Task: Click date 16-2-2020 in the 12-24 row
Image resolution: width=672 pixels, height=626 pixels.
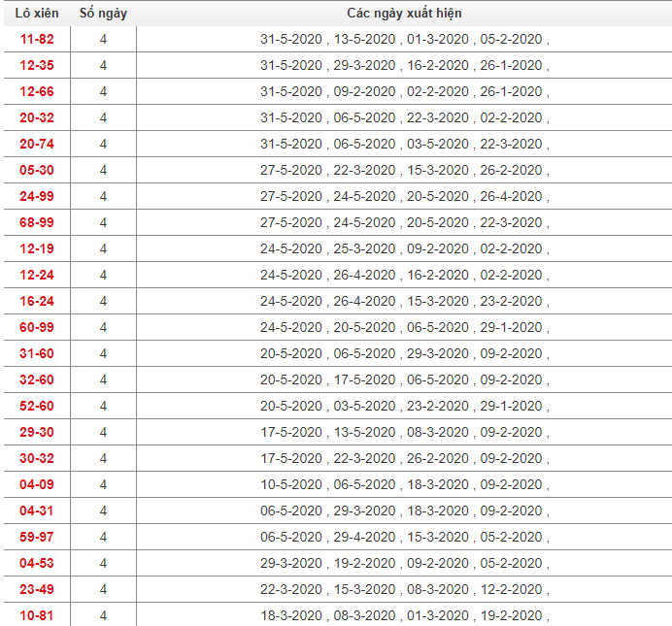Action: tap(438, 275)
